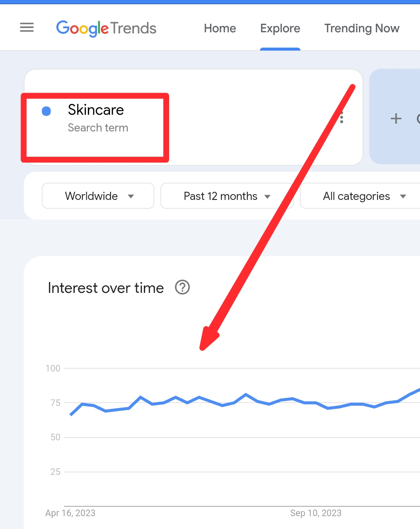Image resolution: width=420 pixels, height=529 pixels.
Task: Click the Skincare search term text
Action: click(96, 110)
